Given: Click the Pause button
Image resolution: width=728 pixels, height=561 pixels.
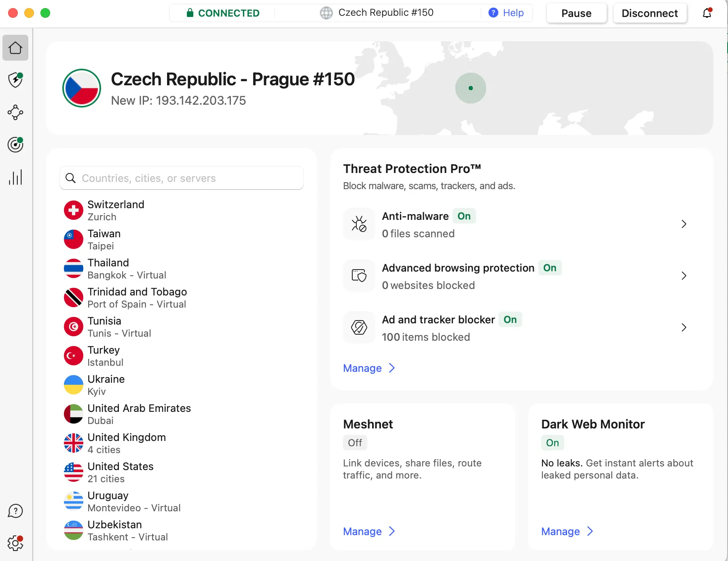Looking at the screenshot, I should [576, 13].
